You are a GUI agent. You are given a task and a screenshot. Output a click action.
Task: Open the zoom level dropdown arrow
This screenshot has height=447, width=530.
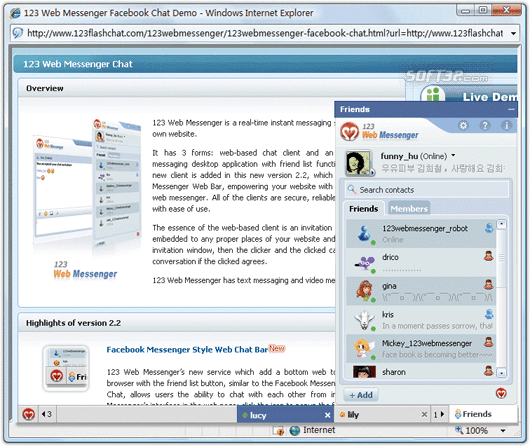pos(503,430)
